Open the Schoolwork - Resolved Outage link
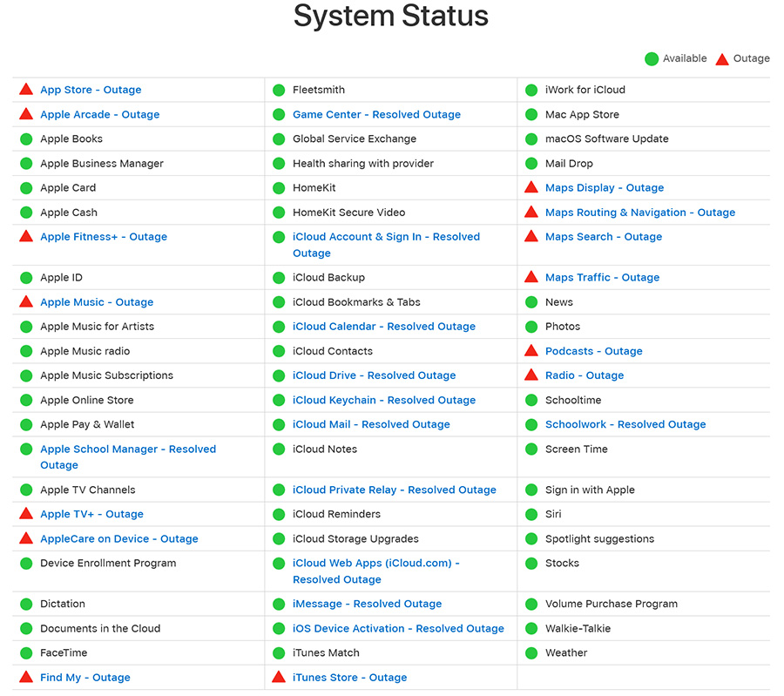 click(625, 424)
